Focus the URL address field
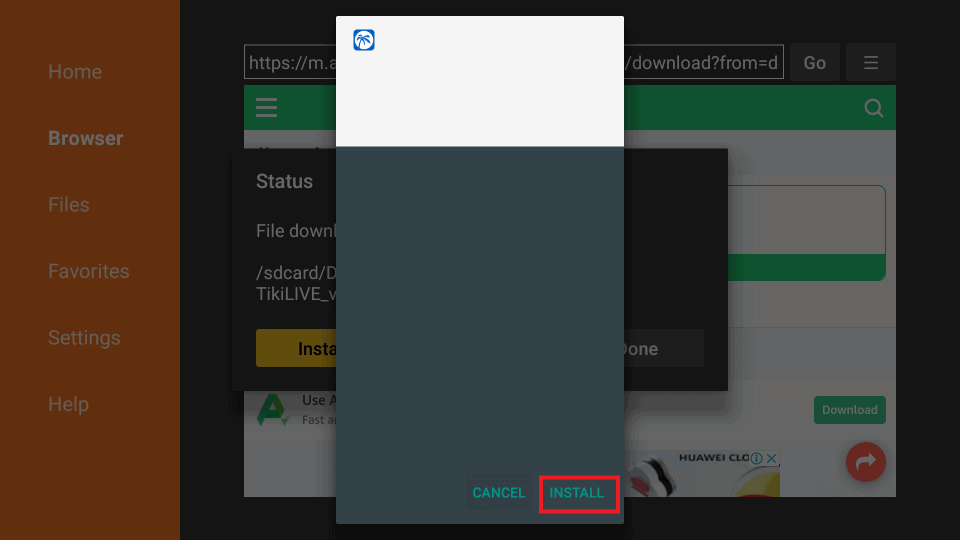Image resolution: width=960 pixels, height=540 pixels. coord(514,62)
